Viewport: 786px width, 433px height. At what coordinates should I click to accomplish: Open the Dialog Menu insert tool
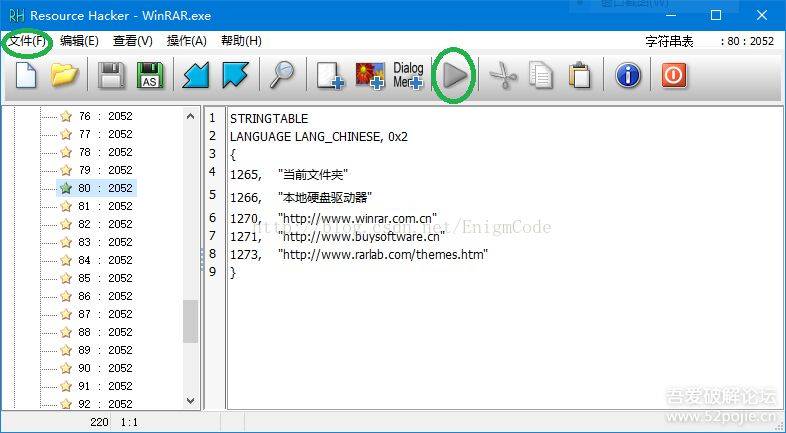(408, 76)
